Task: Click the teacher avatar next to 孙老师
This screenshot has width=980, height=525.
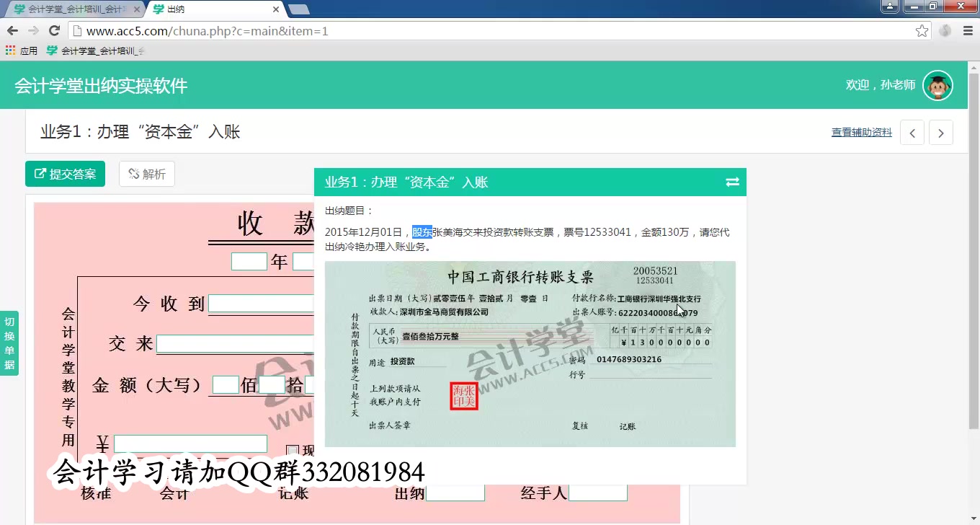Action: pos(937,84)
